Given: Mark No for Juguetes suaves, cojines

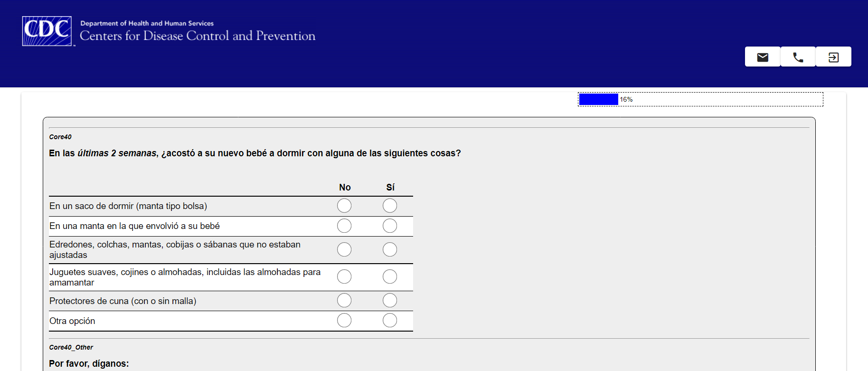Looking at the screenshot, I should coord(344,276).
